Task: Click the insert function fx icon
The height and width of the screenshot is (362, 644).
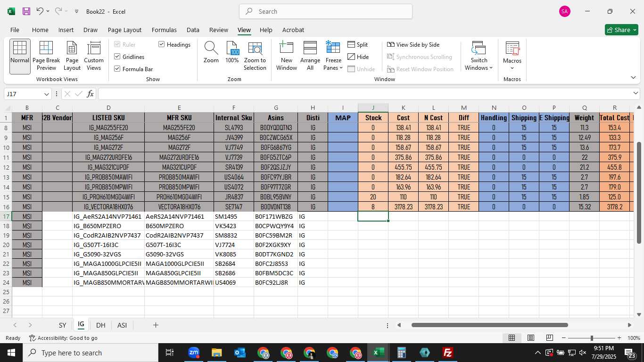Action: coord(91,94)
